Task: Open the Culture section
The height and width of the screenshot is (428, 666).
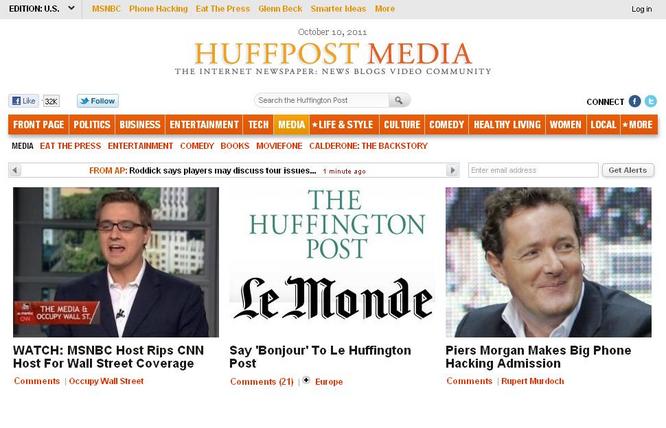Action: coord(402,124)
